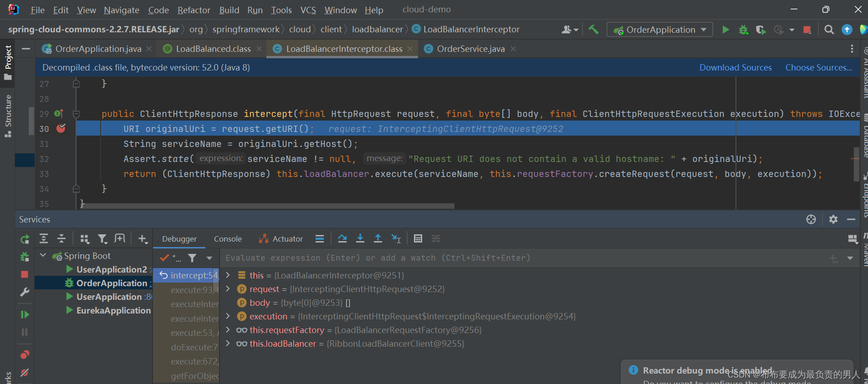View breakpoints with the red circles icon
868x384 pixels.
[x=25, y=354]
